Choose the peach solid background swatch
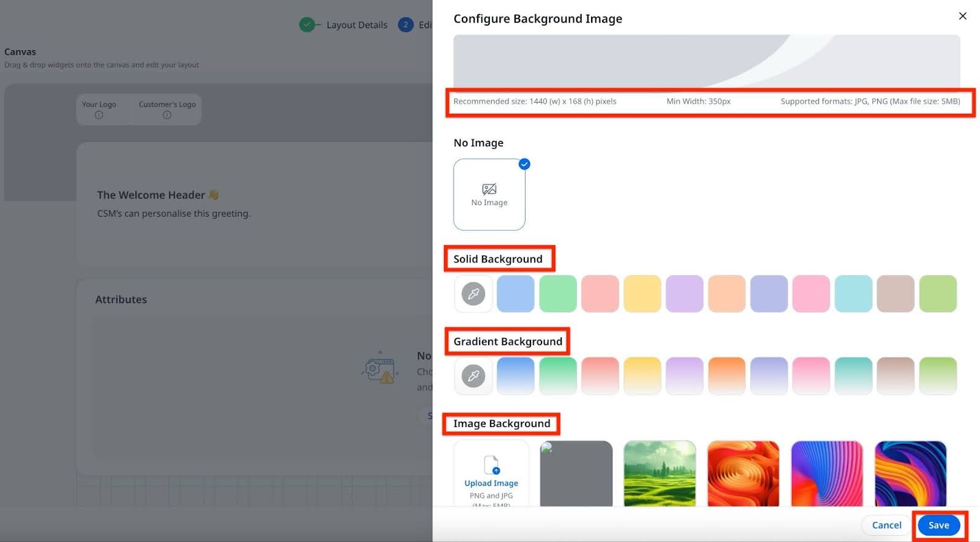The image size is (980, 542). coord(727,294)
